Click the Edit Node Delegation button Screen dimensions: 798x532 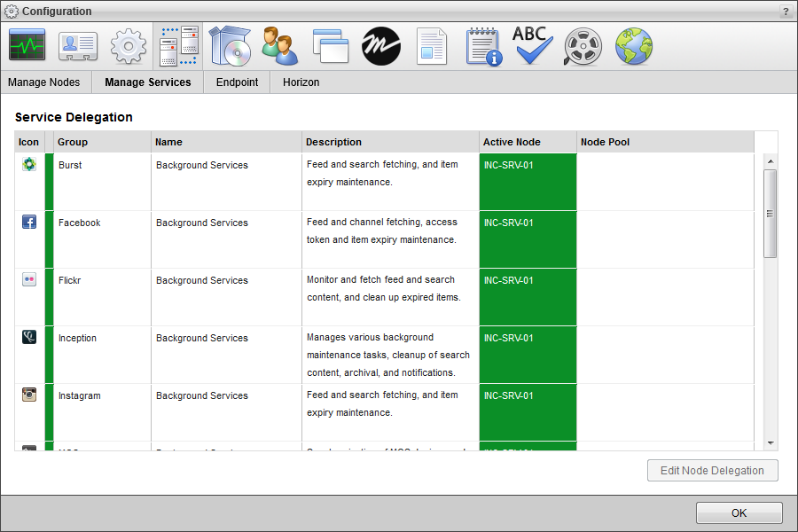click(712, 470)
